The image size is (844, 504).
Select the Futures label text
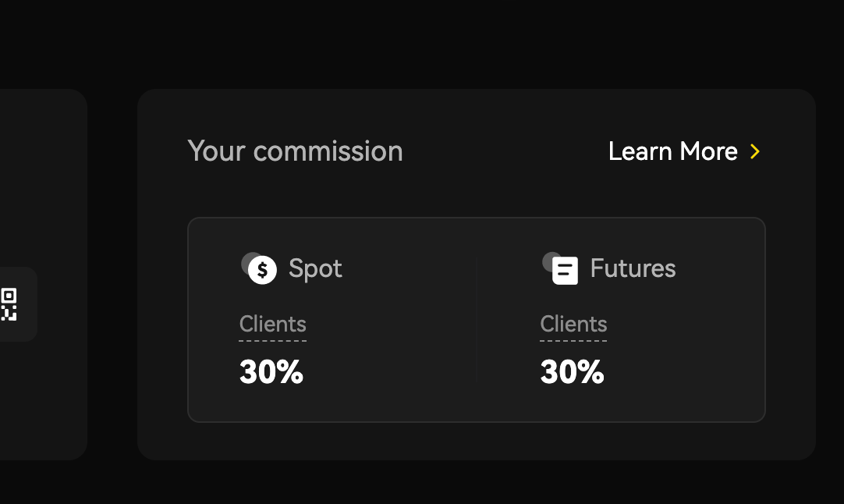pyautogui.click(x=633, y=268)
